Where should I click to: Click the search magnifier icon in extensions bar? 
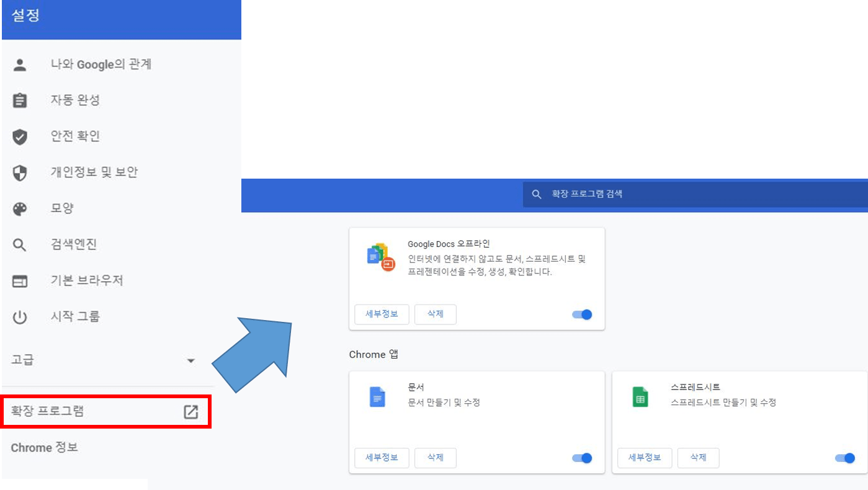(537, 194)
